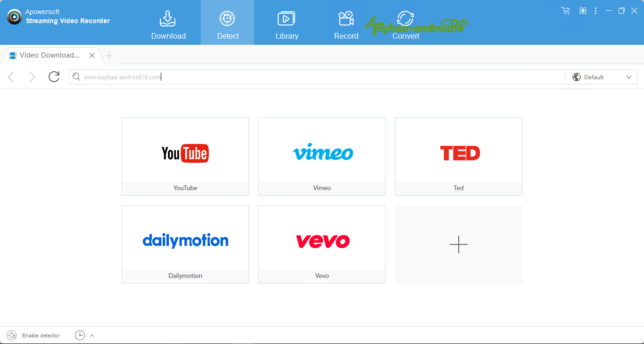This screenshot has width=644, height=344.
Task: Open the YouTube site tile
Action: (185, 157)
